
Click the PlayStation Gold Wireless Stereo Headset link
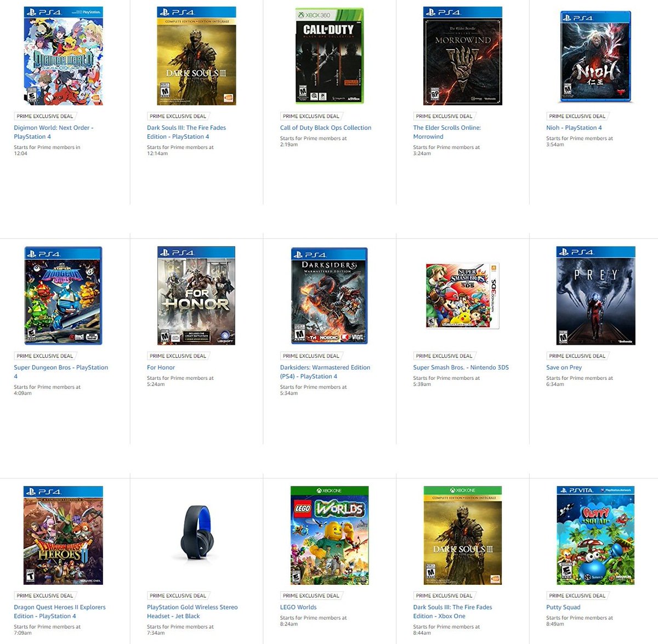point(192,611)
